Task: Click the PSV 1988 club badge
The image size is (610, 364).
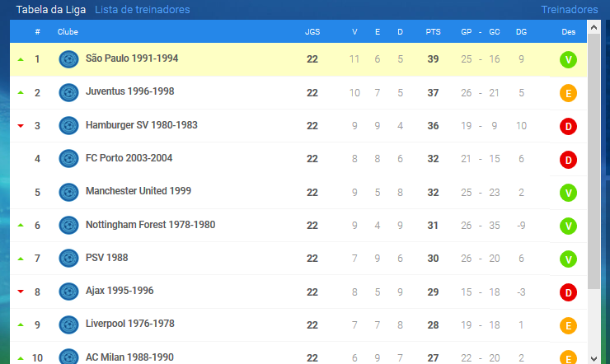Action: pos(68,259)
